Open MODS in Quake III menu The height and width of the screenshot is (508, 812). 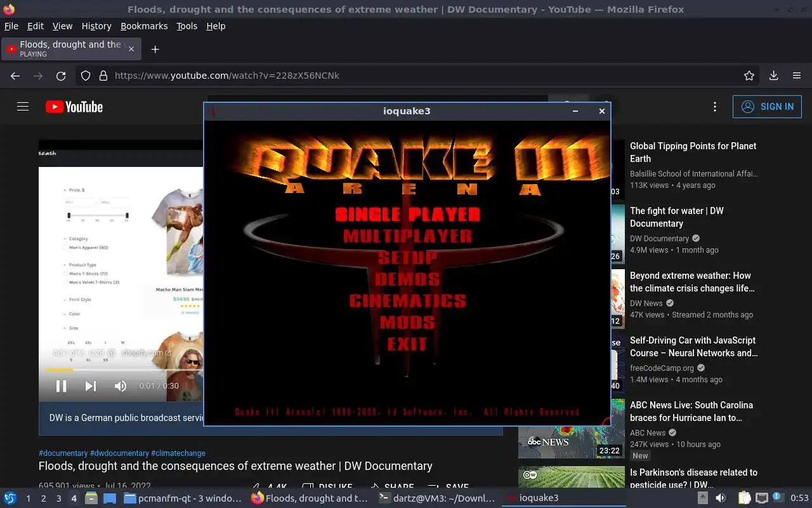[x=407, y=322]
